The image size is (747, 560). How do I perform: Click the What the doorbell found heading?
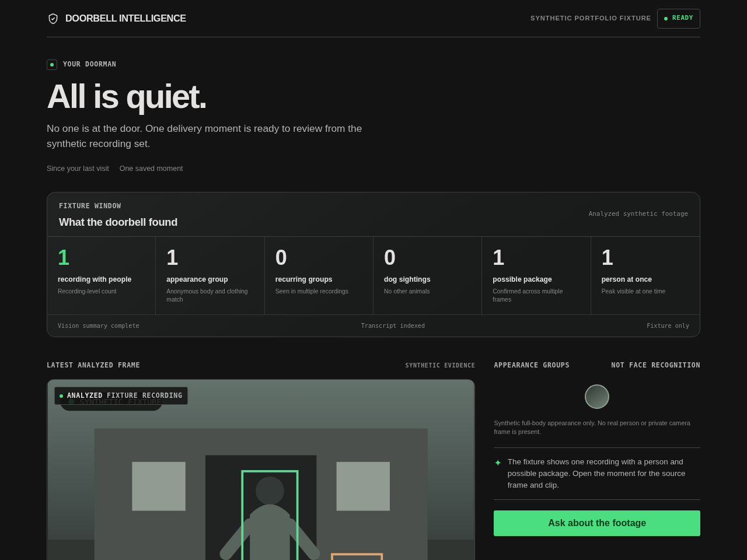118,222
